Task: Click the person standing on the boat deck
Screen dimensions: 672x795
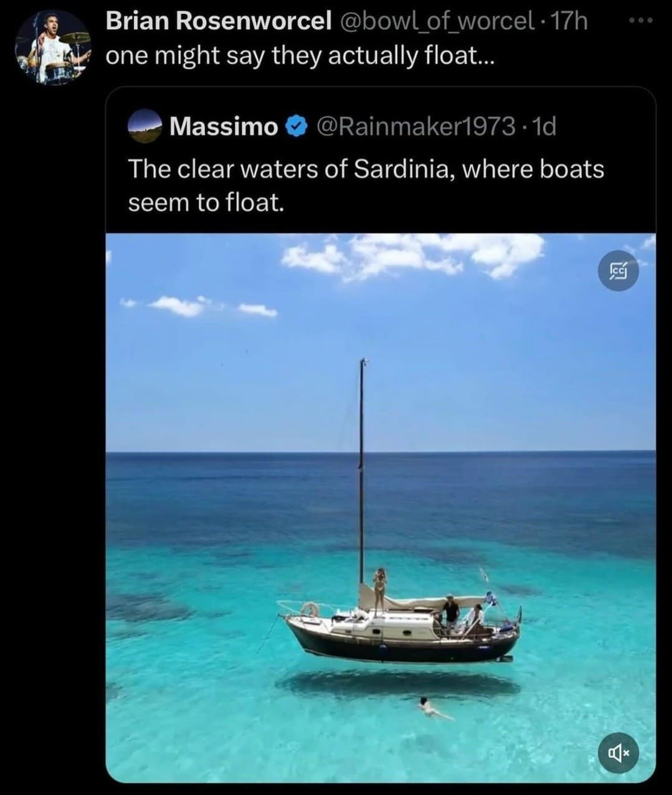Action: coord(379,588)
